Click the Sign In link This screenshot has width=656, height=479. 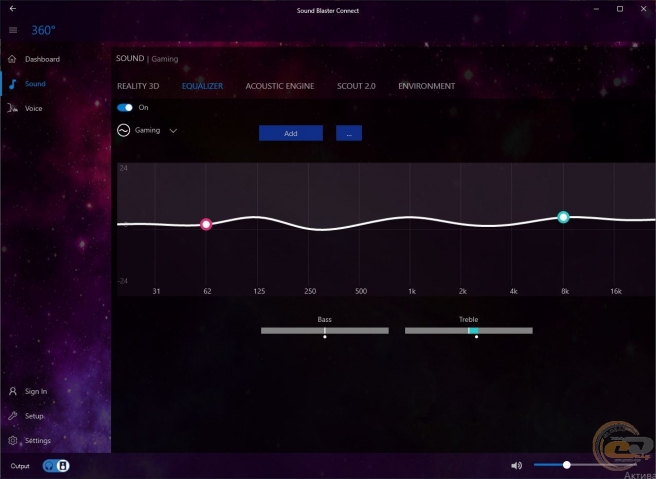coord(36,392)
